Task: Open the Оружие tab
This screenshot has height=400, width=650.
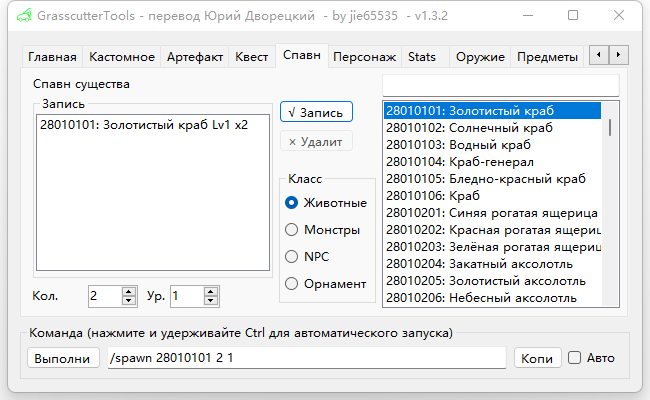Action: (x=479, y=57)
